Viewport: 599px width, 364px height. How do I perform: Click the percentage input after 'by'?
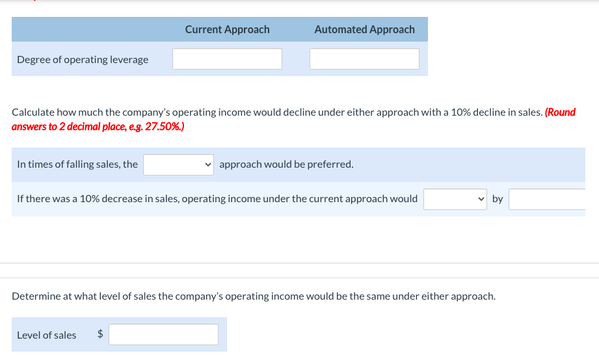click(x=547, y=199)
